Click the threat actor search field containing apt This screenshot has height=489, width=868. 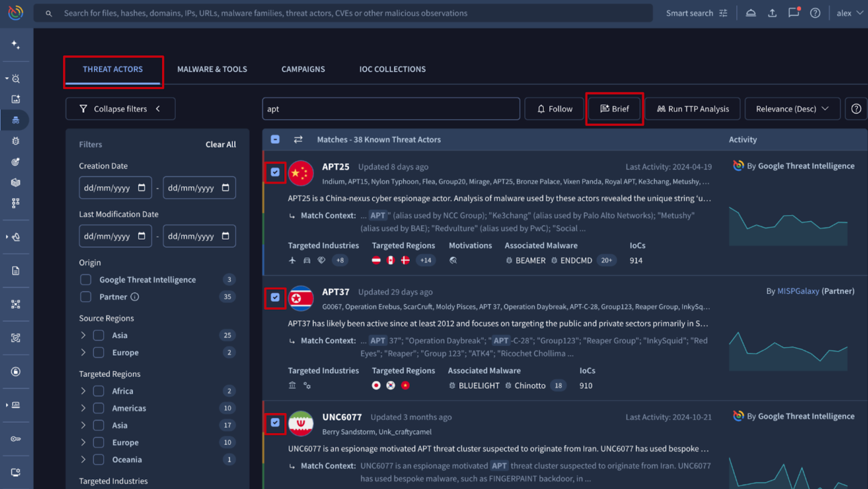click(x=391, y=109)
